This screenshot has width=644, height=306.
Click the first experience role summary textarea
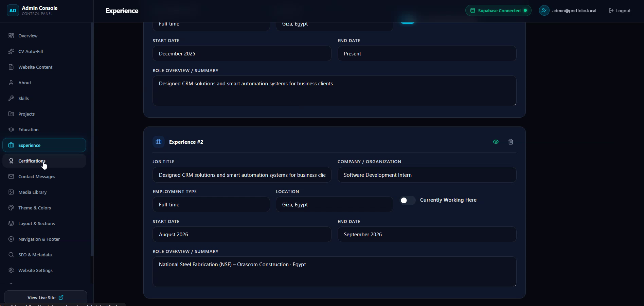[335, 91]
